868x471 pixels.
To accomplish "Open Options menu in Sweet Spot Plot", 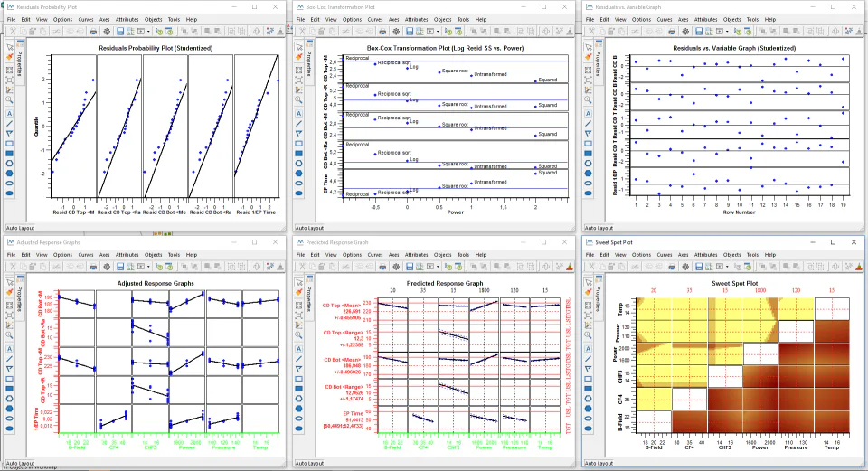I will (x=641, y=255).
